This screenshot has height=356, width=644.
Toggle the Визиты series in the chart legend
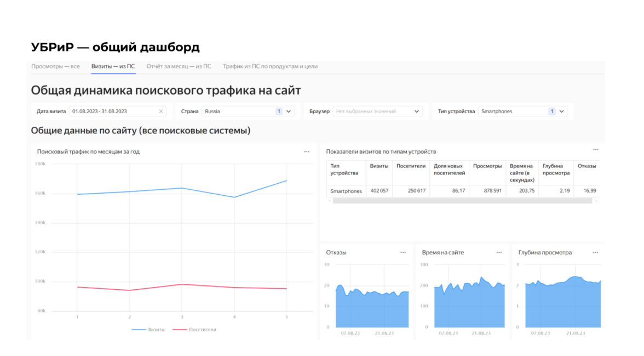[148, 330]
